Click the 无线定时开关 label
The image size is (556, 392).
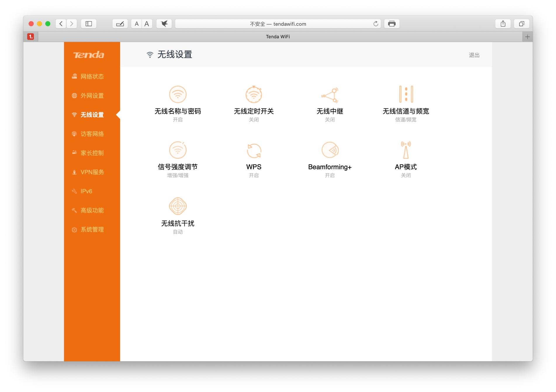pyautogui.click(x=254, y=111)
